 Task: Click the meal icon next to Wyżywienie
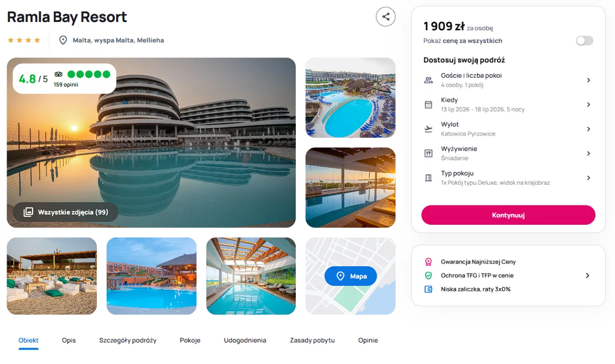click(x=428, y=154)
